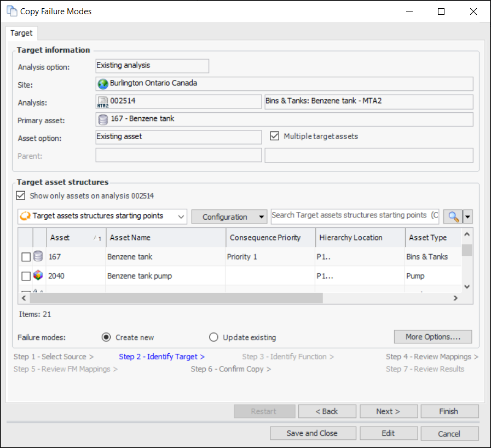Open More Options.... button
Image resolution: width=491 pixels, height=448 pixels.
coord(432,337)
